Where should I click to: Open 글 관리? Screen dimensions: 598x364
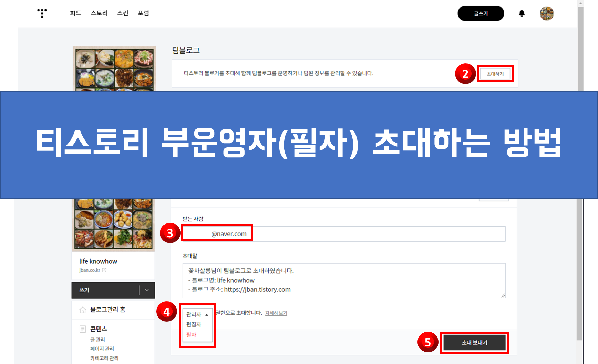pos(97,340)
